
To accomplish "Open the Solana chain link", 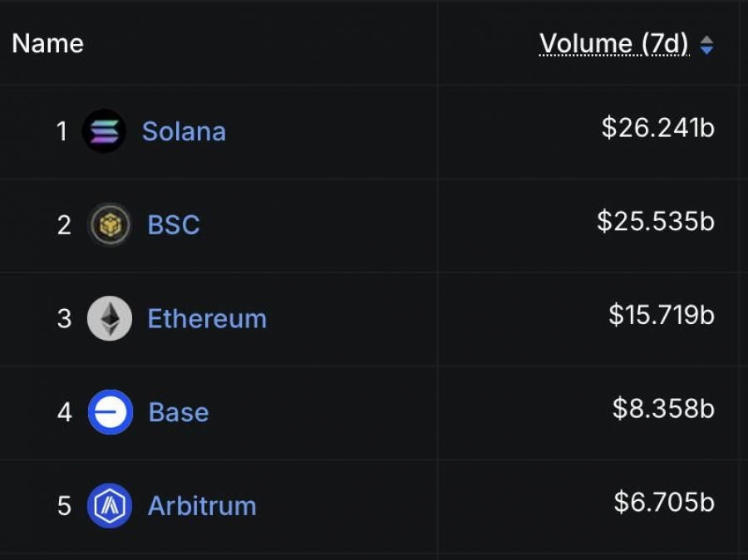I will [x=184, y=131].
